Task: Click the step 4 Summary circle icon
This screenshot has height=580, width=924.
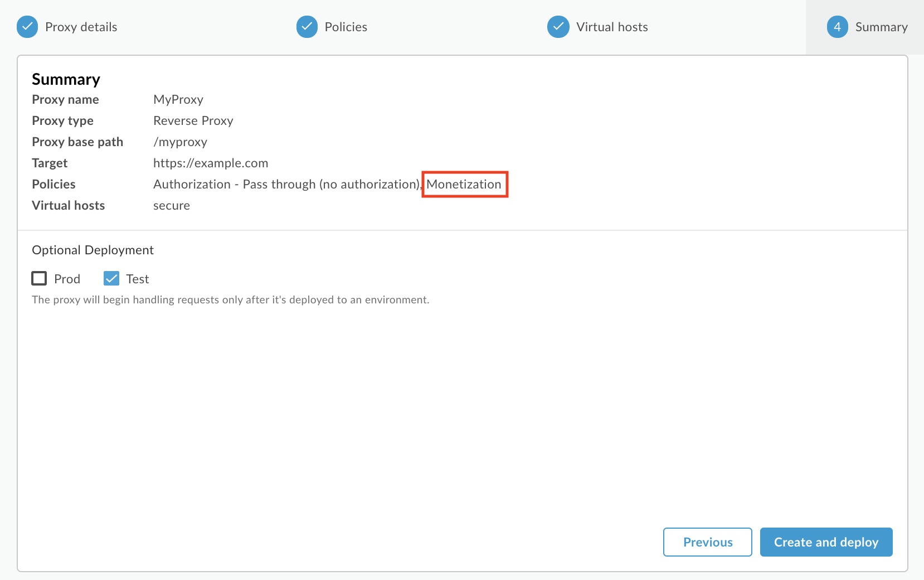Action: 837,27
